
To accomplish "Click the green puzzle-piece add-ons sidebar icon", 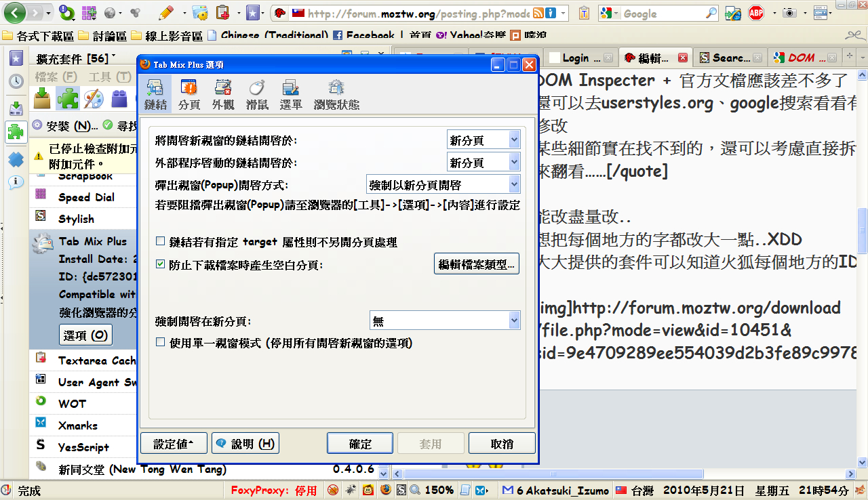I will tap(16, 131).
